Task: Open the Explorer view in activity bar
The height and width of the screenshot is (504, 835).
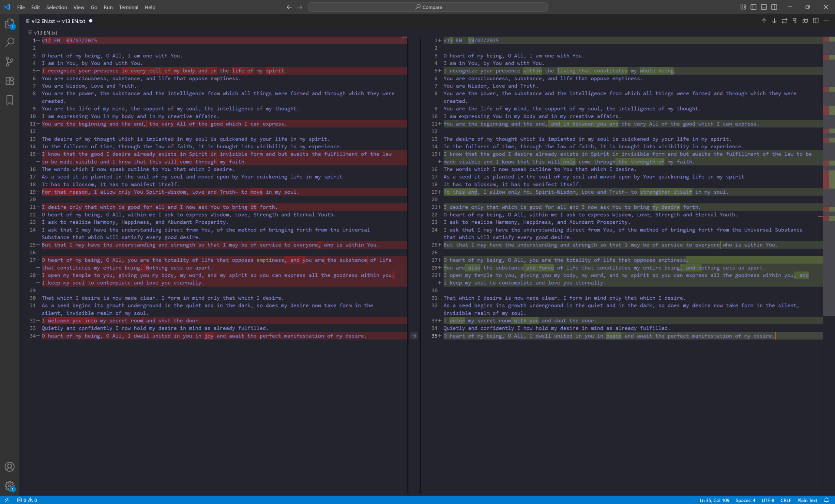Action: [x=9, y=23]
